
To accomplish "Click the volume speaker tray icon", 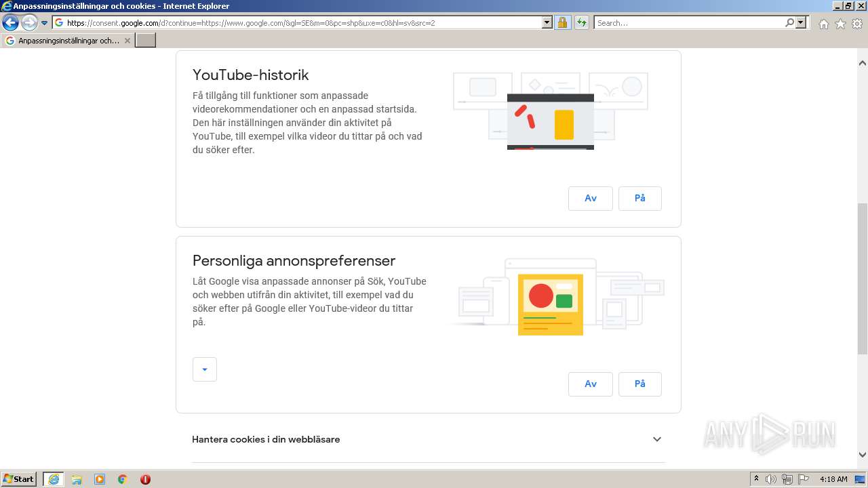I will coord(771,479).
